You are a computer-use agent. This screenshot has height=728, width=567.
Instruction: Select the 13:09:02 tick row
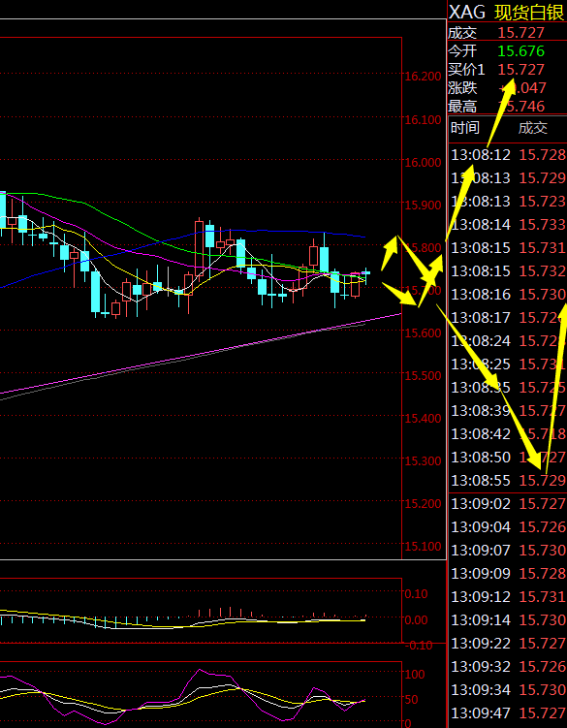point(508,504)
